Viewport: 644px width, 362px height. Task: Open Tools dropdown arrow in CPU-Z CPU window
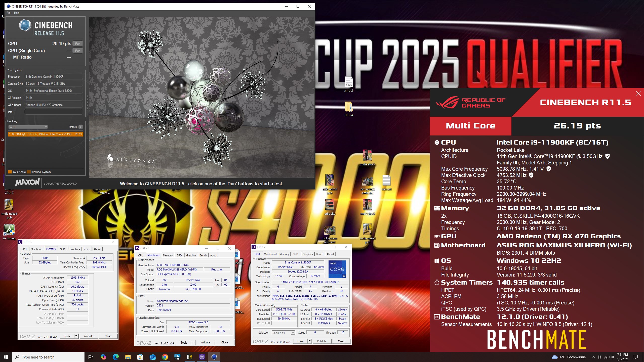pos(309,341)
